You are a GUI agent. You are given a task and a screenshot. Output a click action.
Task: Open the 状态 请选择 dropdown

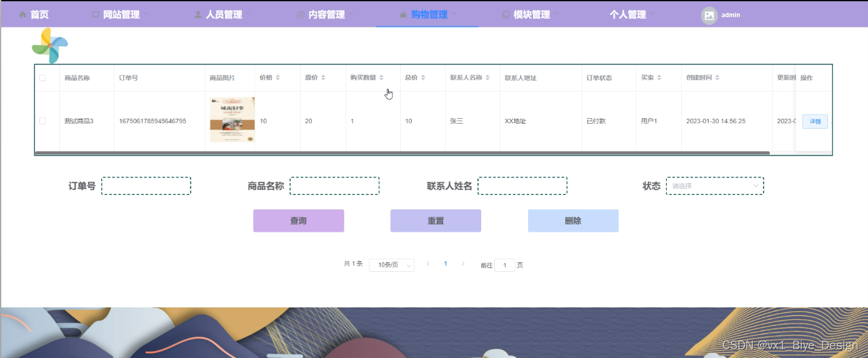point(715,186)
